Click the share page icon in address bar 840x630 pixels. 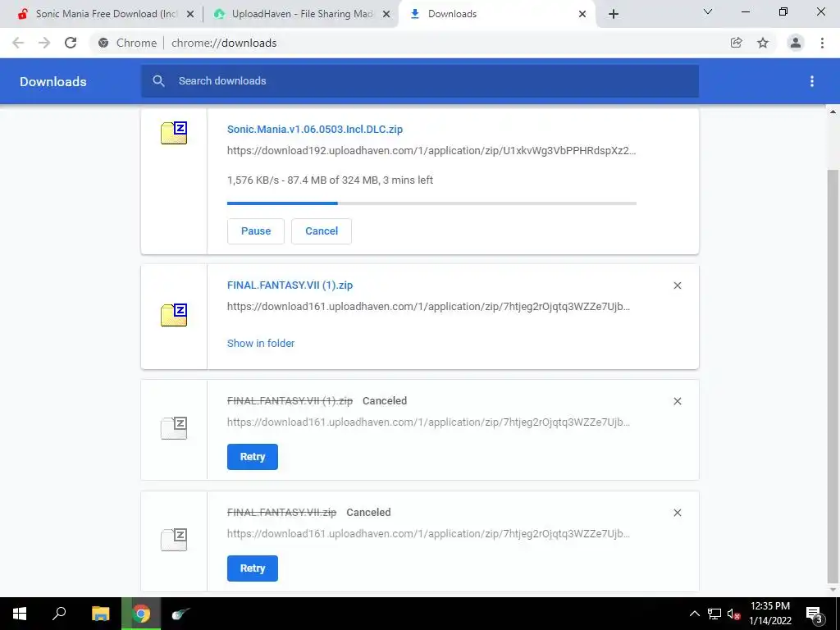[736, 43]
